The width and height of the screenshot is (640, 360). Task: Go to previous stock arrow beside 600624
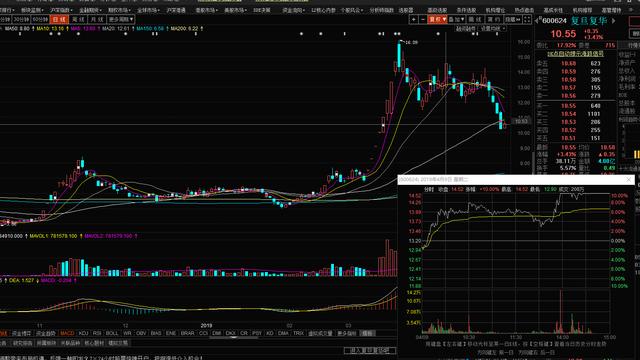(x=536, y=20)
